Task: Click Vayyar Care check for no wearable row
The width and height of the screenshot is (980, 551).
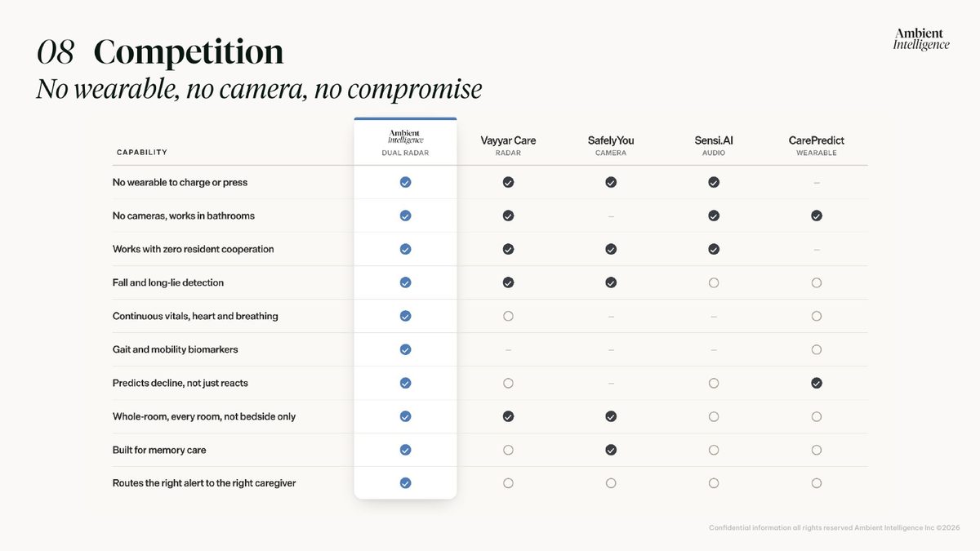Action: pyautogui.click(x=508, y=182)
